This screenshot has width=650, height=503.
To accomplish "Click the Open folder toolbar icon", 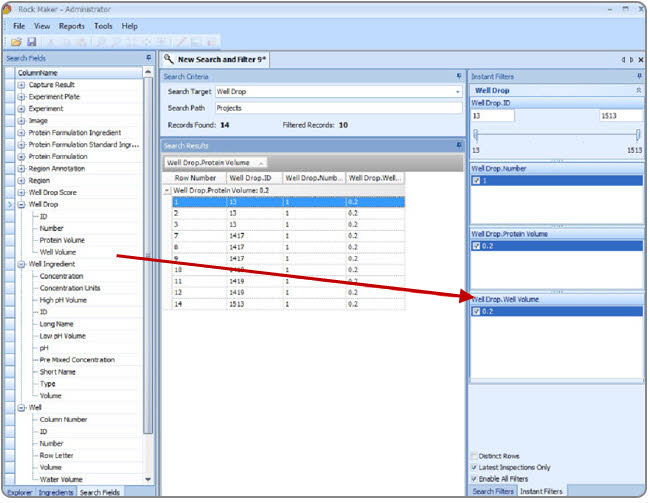I will coord(16,42).
